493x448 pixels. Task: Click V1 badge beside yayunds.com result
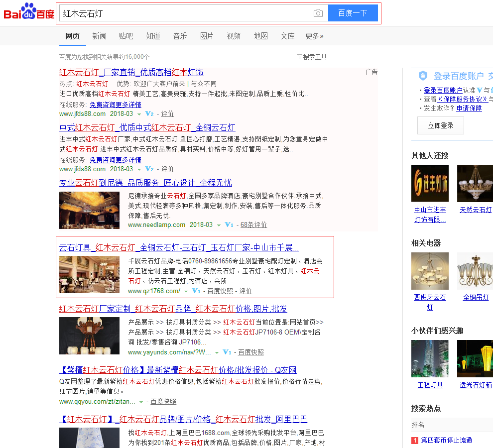pos(227,352)
